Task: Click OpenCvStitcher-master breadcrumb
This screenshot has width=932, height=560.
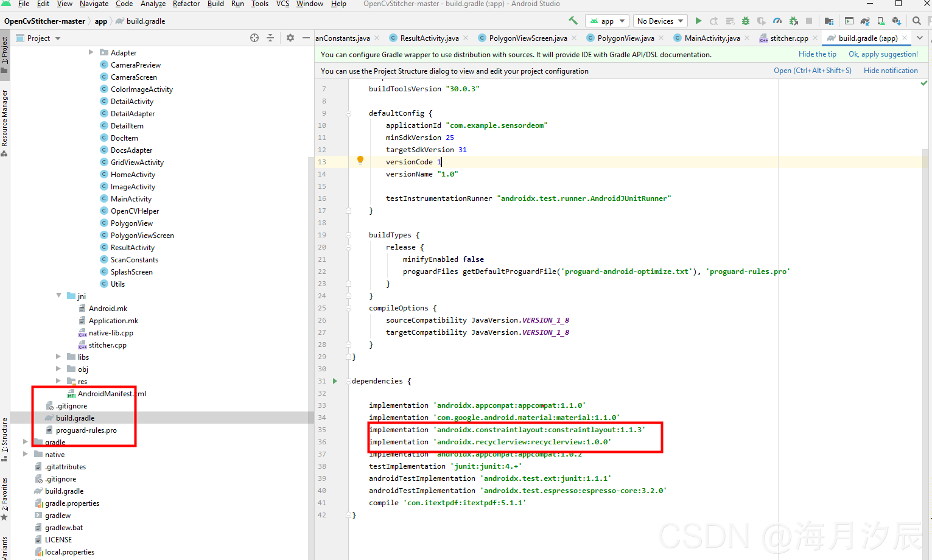Action: (44, 21)
